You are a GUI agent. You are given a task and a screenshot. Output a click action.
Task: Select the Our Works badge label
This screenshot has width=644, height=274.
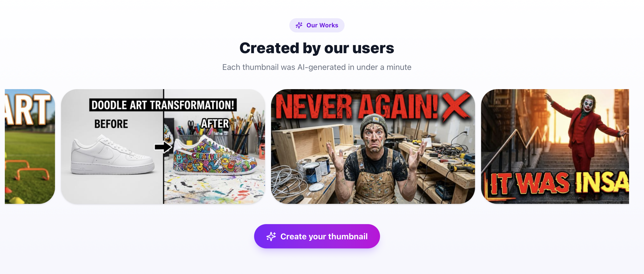(x=322, y=25)
